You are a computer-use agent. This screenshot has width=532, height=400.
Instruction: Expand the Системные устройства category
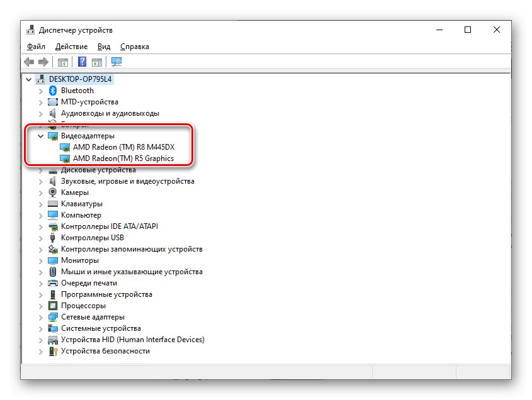[x=41, y=329]
